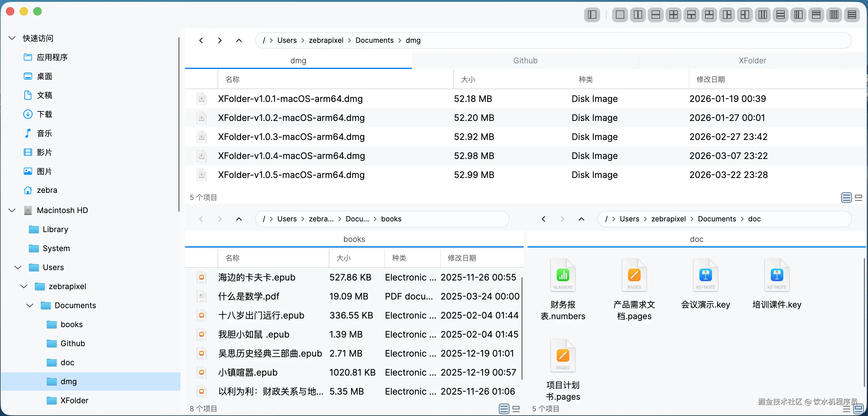Image resolution: width=868 pixels, height=416 pixels.
Task: Go up one folder from books
Action: click(239, 219)
